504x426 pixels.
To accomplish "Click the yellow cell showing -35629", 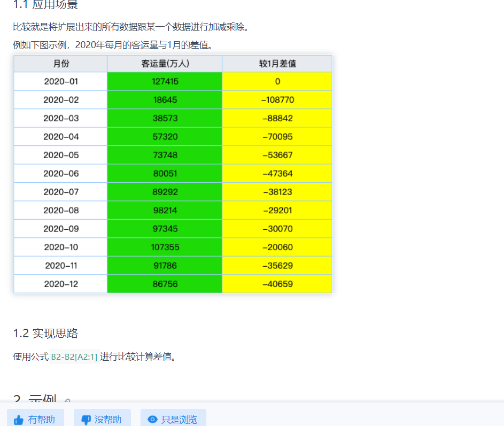I will (x=277, y=265).
